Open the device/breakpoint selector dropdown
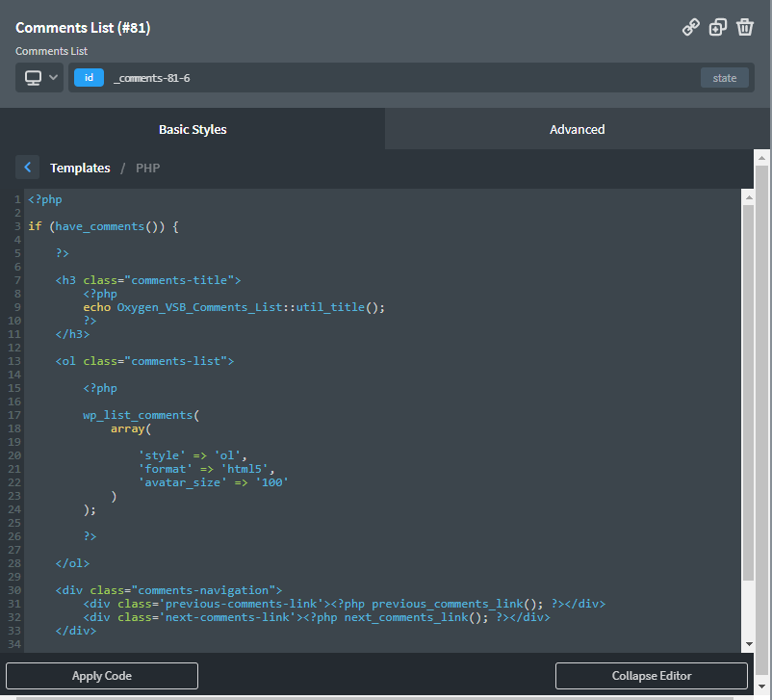The height and width of the screenshot is (700, 772). 39,77
